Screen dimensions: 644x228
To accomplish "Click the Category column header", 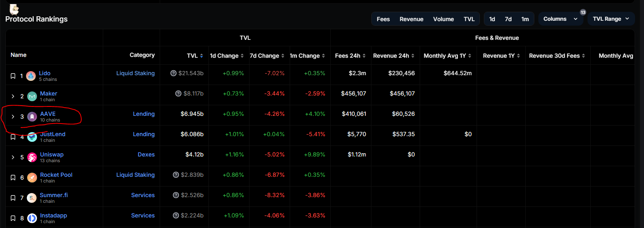I will point(142,55).
